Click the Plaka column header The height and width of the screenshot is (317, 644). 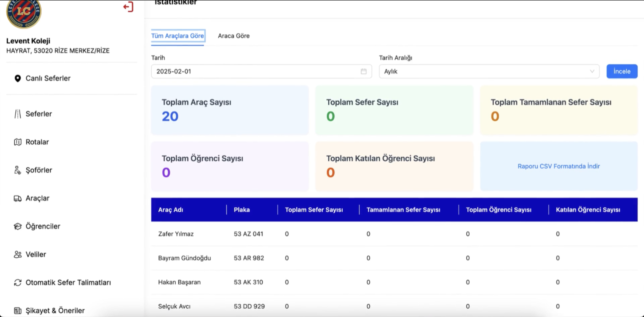tap(241, 210)
